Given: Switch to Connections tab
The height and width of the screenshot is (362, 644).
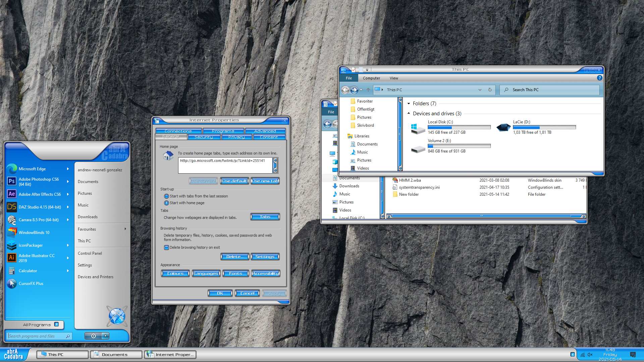Looking at the screenshot, I should click(x=178, y=131).
